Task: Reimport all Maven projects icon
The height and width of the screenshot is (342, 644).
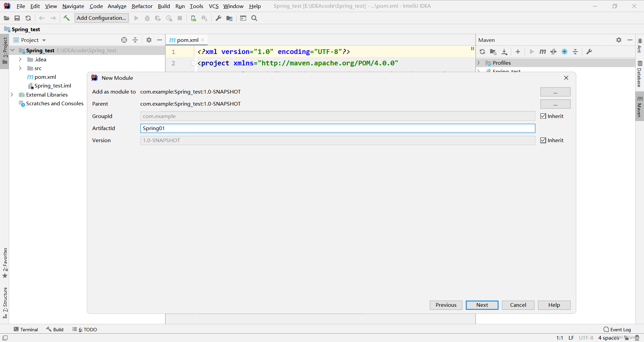Action: 482,52
